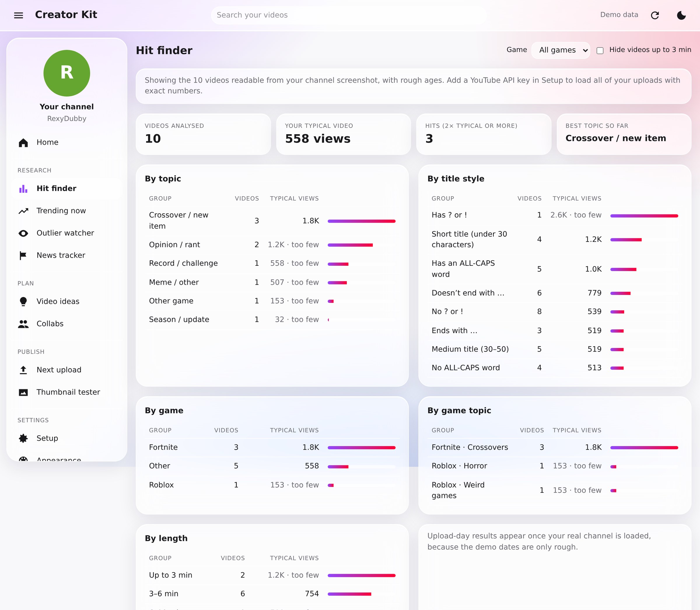Click in Search your videos field
This screenshot has width=700, height=610.
[349, 15]
